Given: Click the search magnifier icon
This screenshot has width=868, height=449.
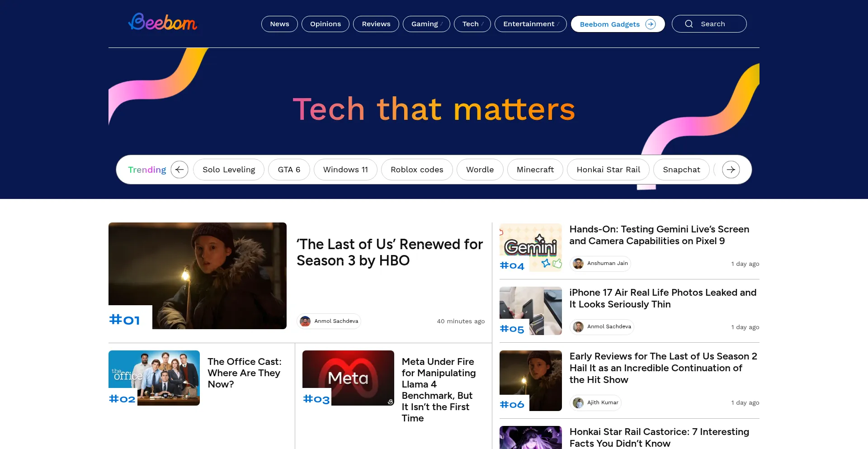Looking at the screenshot, I should [x=689, y=24].
